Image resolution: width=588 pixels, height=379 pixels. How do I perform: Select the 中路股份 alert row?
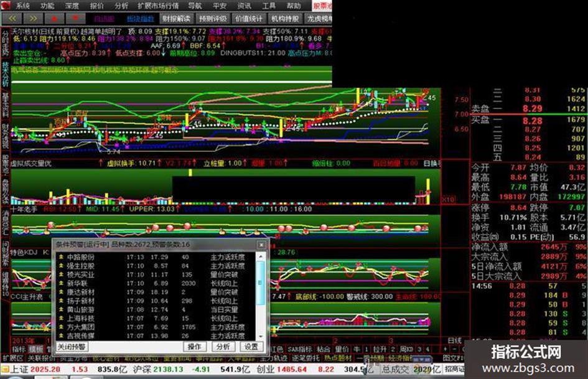[156, 257]
